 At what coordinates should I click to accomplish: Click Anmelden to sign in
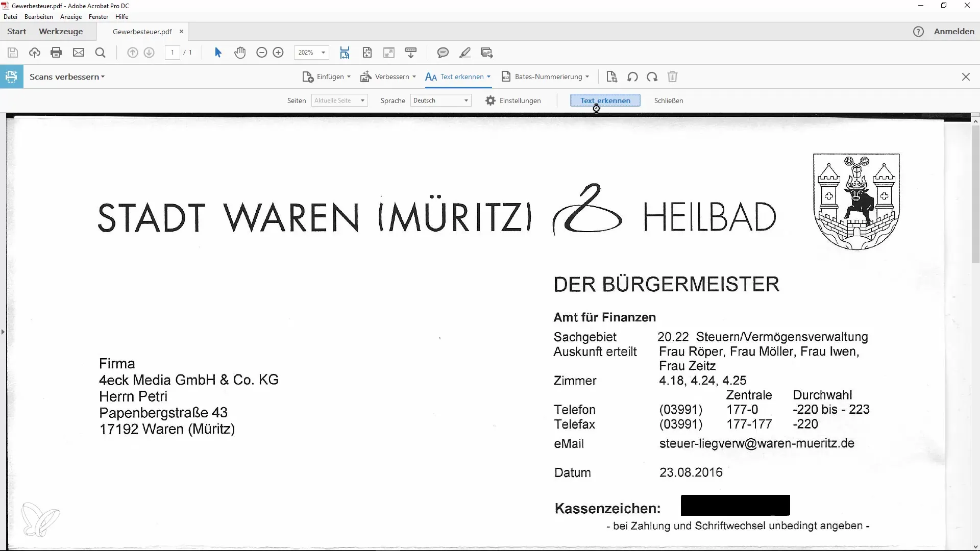pos(954,32)
